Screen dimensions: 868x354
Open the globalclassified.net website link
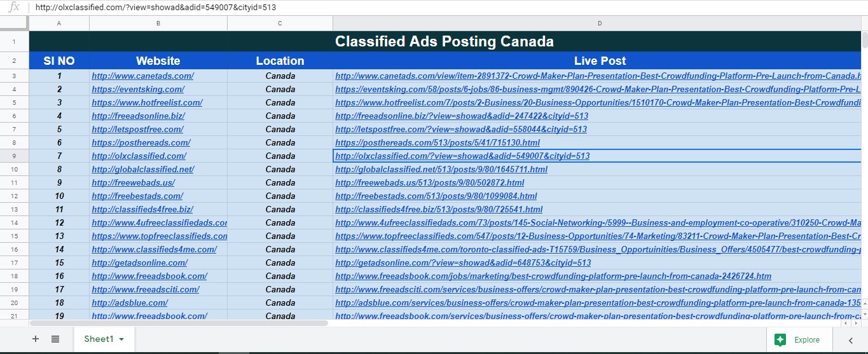pyautogui.click(x=142, y=170)
